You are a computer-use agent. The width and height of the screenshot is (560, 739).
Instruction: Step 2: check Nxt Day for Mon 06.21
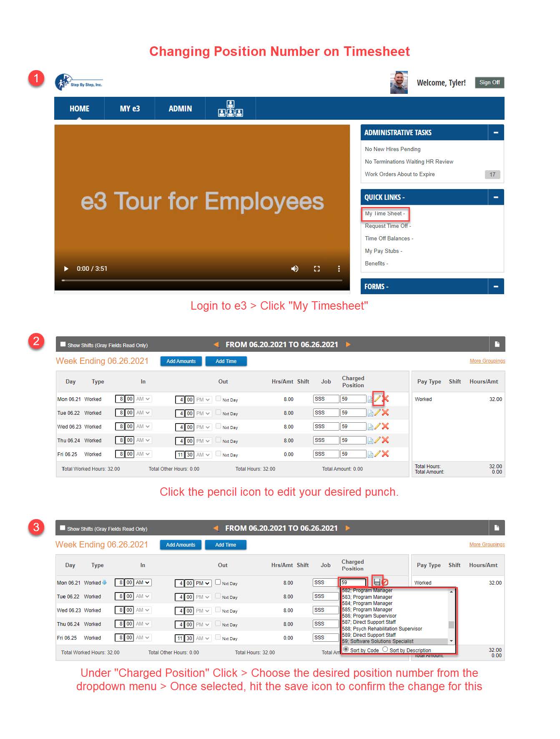click(x=218, y=399)
